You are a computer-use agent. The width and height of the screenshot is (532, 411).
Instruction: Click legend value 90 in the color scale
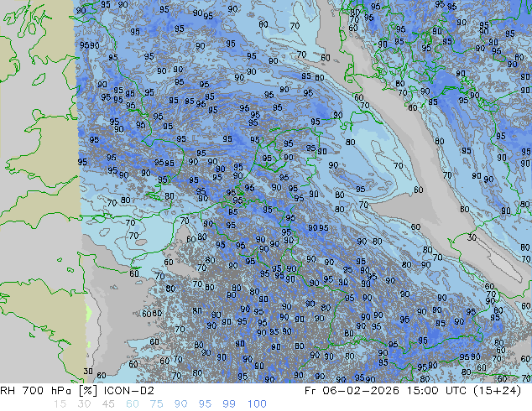pyautogui.click(x=180, y=404)
